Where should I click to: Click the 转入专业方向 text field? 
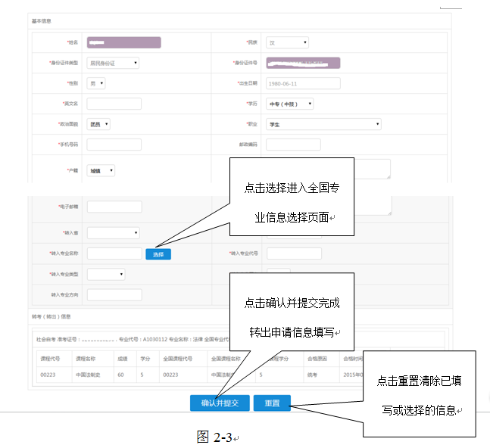tap(114, 295)
